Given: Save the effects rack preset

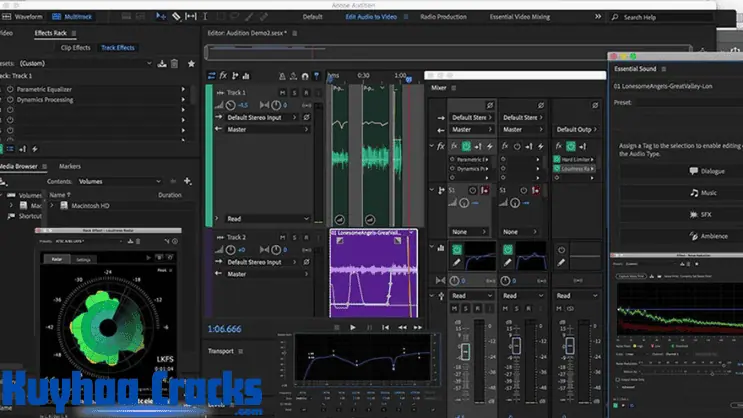Looking at the screenshot, I should coord(162,63).
